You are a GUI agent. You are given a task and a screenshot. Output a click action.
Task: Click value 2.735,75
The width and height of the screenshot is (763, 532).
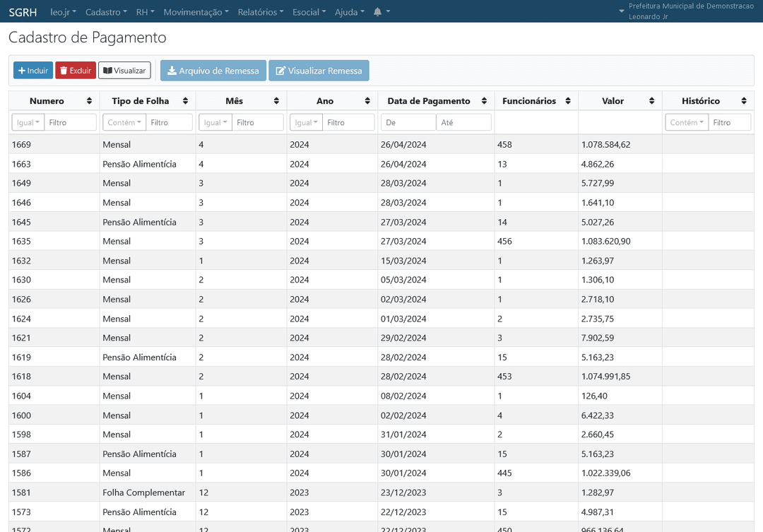(598, 319)
